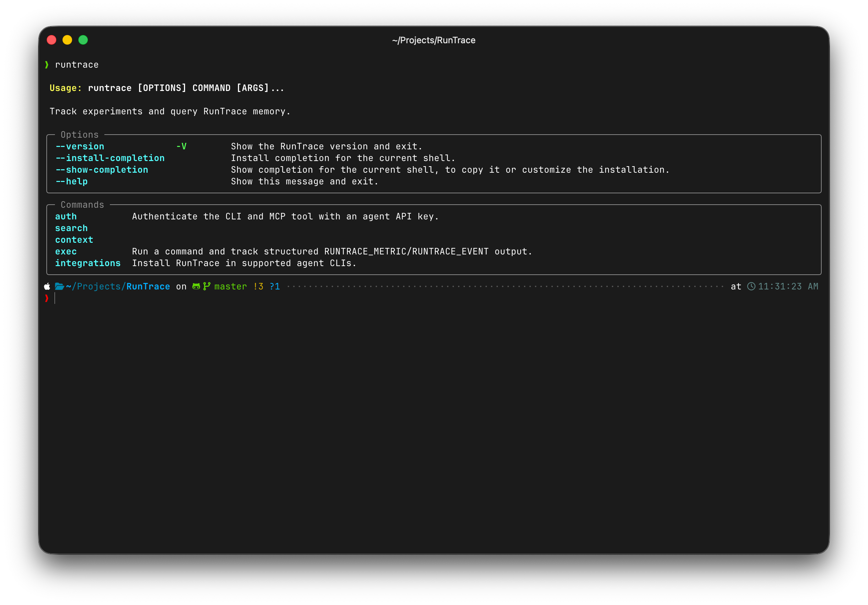Click the '11:31:23 AM' timestamp

[x=788, y=287]
